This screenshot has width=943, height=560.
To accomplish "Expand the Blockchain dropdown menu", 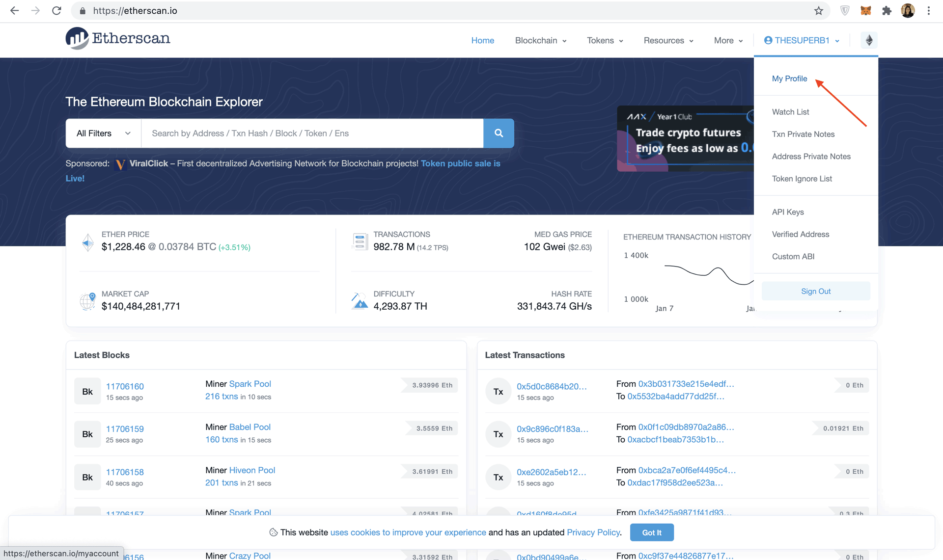I will (x=540, y=40).
